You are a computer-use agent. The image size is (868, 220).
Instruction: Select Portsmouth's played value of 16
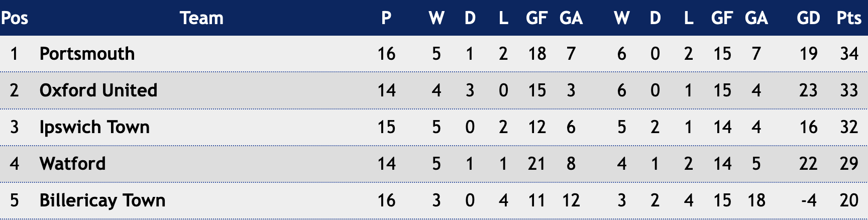(386, 54)
